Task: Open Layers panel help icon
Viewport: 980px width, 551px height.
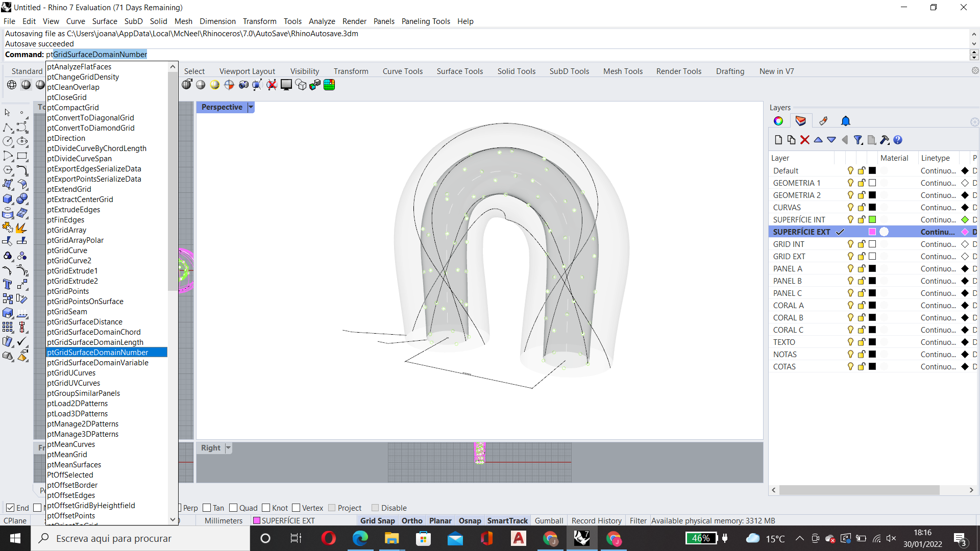Action: tap(898, 140)
